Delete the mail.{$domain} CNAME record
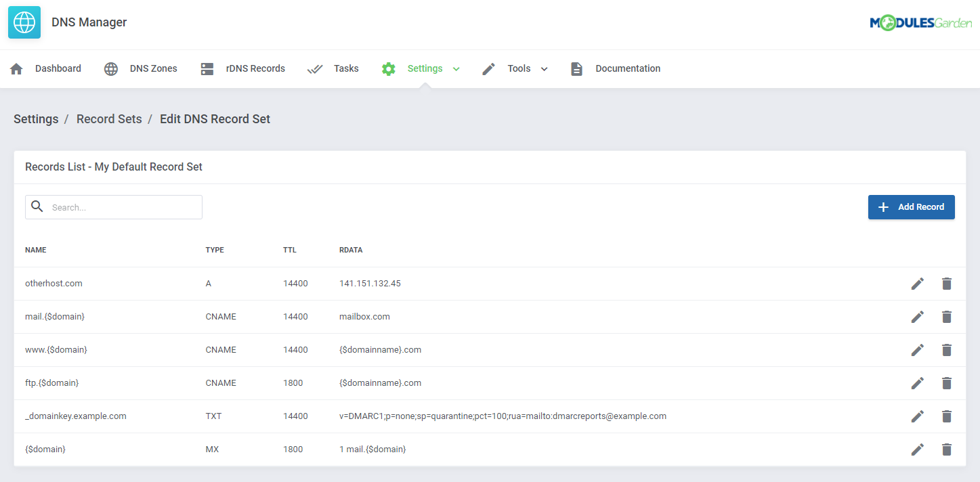The width and height of the screenshot is (980, 482). click(x=946, y=316)
